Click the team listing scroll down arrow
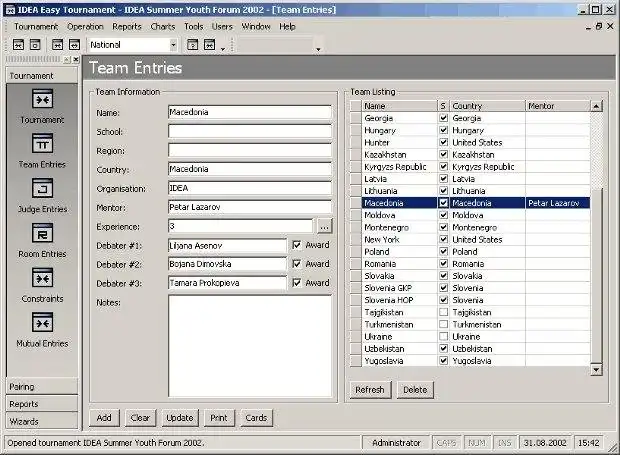This screenshot has height=455, width=620. tap(596, 370)
